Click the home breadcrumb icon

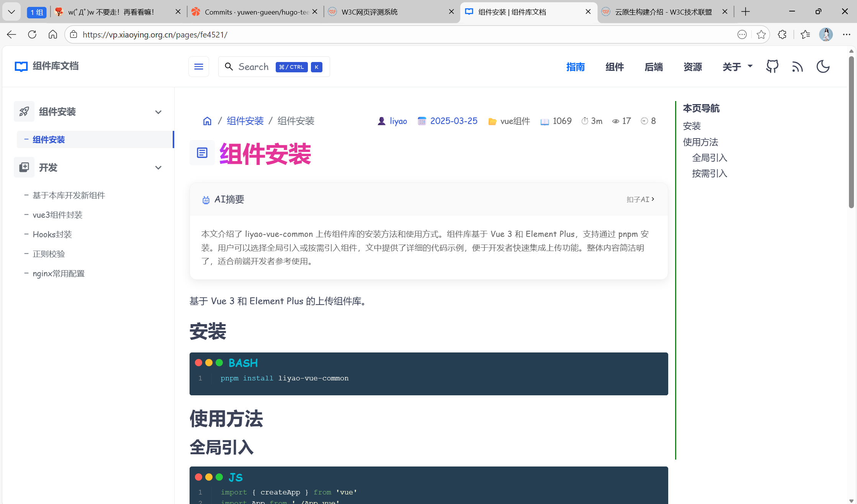[x=207, y=121]
